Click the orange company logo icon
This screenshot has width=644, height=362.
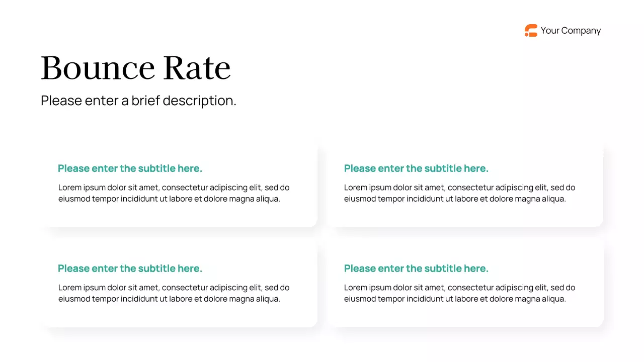coord(531,31)
